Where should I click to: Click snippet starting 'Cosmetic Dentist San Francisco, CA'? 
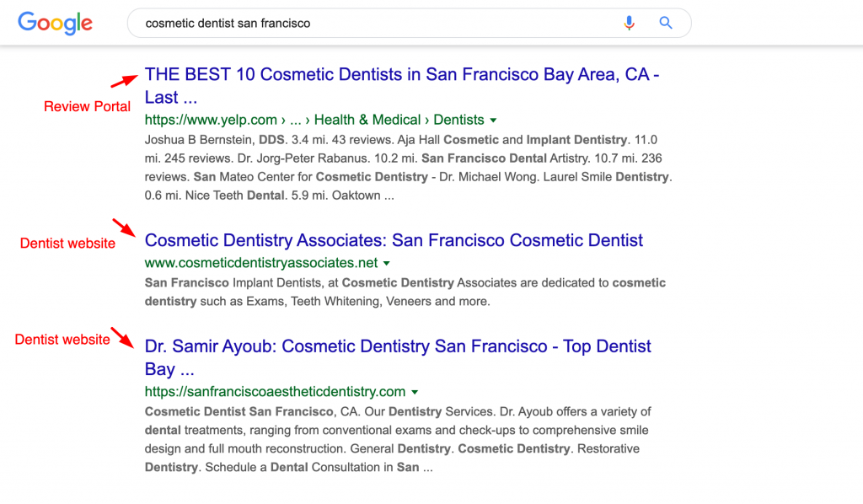398,440
